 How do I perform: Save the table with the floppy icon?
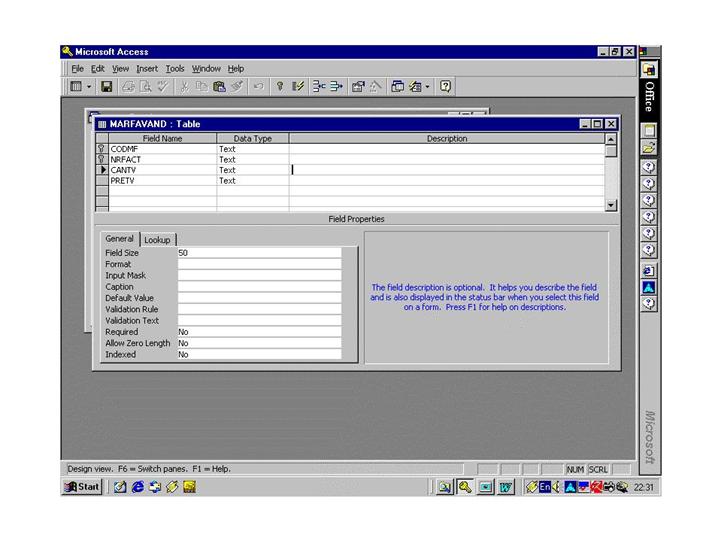107,86
